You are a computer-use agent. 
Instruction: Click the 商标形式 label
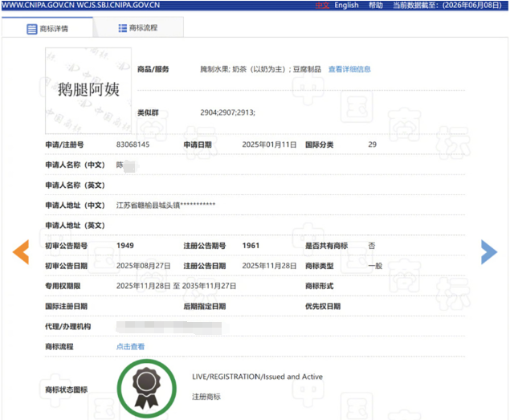[x=320, y=286]
